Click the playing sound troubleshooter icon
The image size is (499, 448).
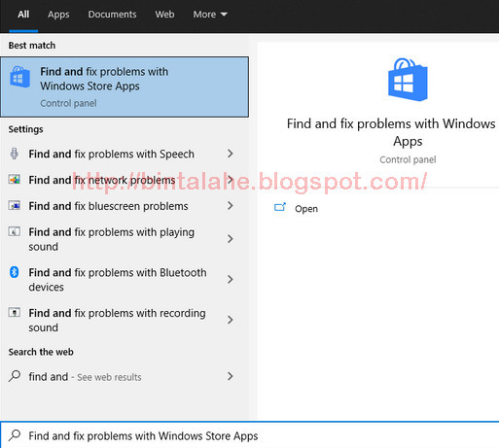(15, 231)
